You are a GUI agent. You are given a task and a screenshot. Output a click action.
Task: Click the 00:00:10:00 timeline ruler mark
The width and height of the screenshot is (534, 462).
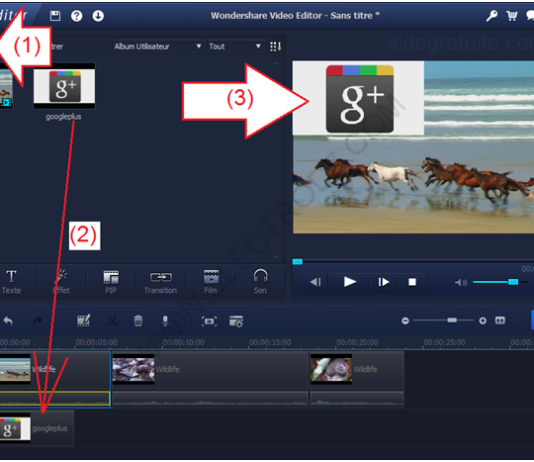click(184, 342)
